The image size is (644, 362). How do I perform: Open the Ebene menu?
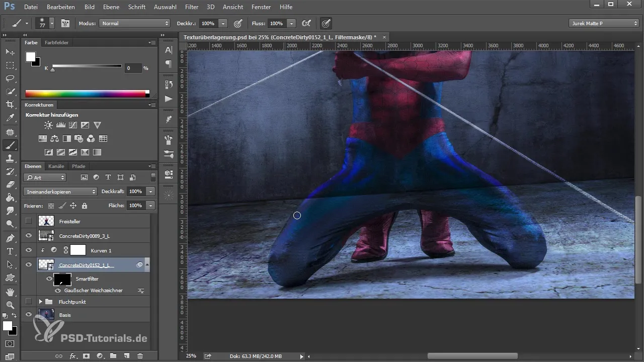pyautogui.click(x=112, y=7)
